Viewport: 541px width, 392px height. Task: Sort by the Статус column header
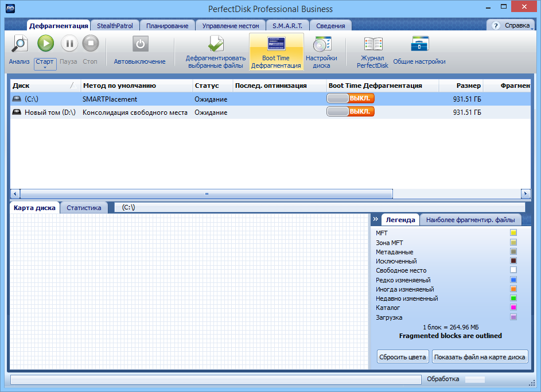[x=212, y=86]
